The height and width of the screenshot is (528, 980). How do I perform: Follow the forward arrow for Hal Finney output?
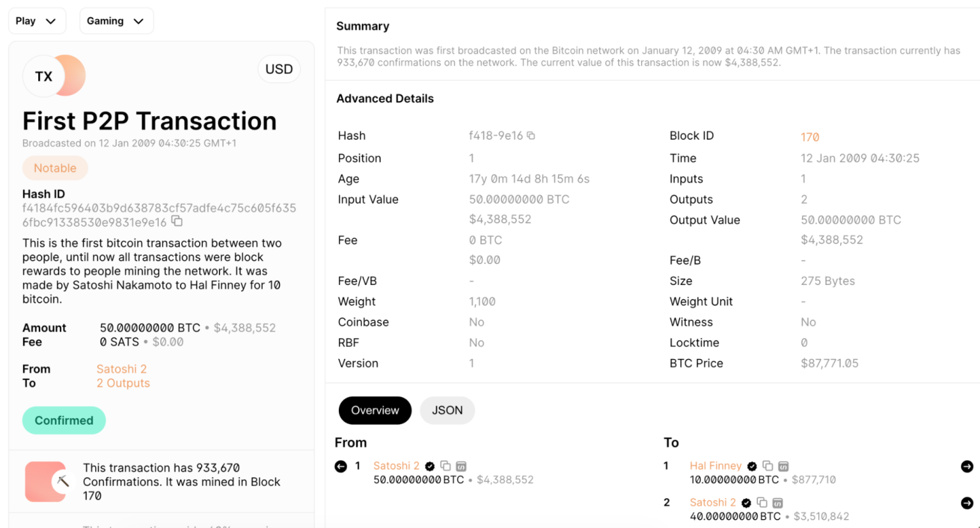(x=967, y=467)
